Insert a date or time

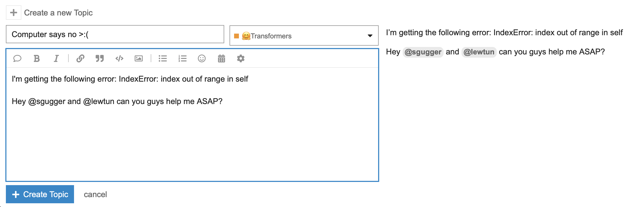[x=222, y=58]
